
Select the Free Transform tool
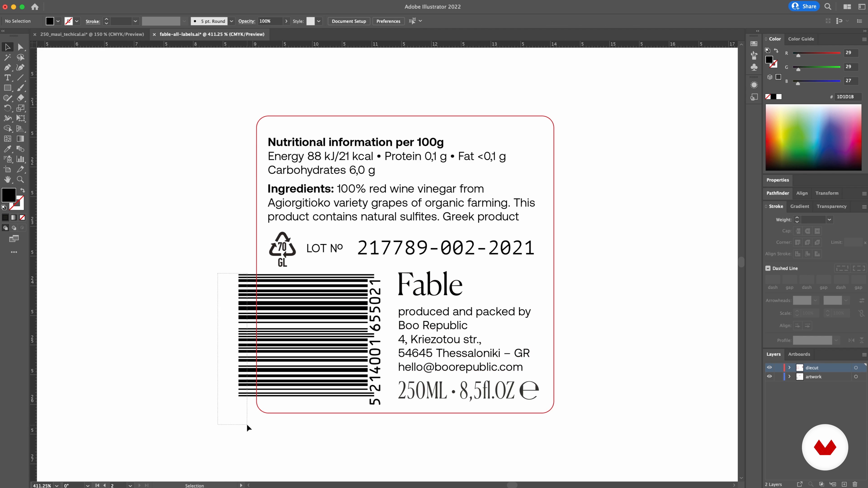21,118
